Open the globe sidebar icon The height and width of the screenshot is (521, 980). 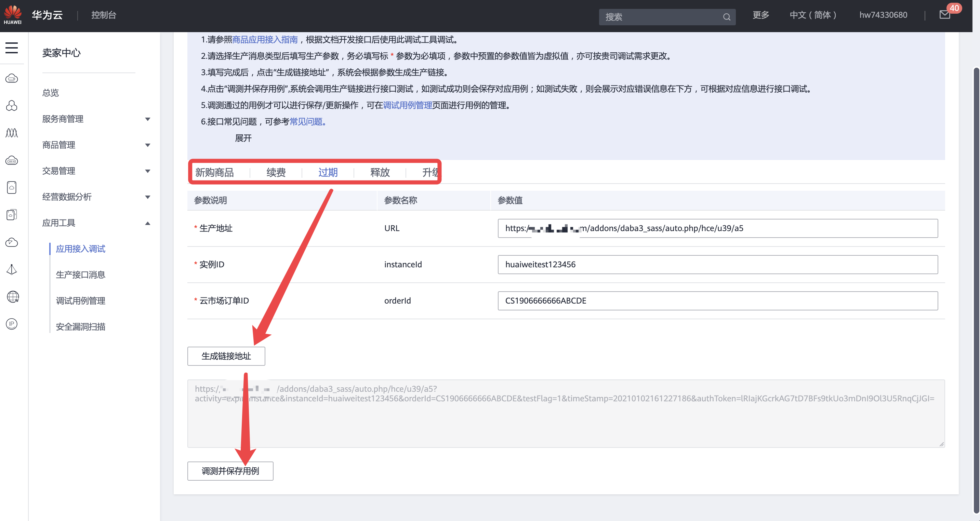click(x=13, y=297)
